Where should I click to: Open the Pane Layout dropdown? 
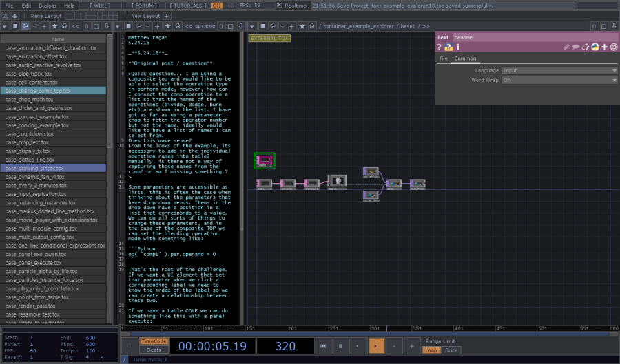tap(46, 15)
